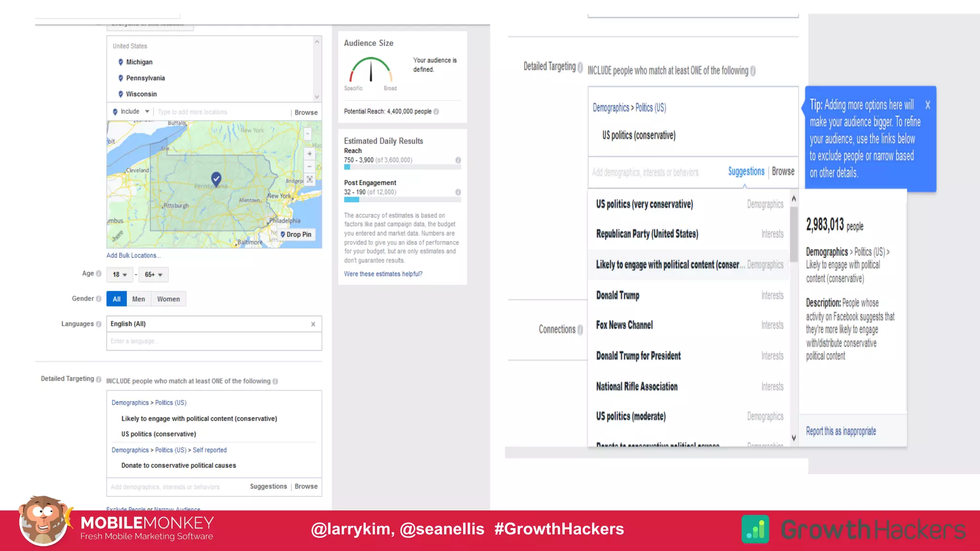Click the blue map marker on Pennsylvania

[216, 179]
